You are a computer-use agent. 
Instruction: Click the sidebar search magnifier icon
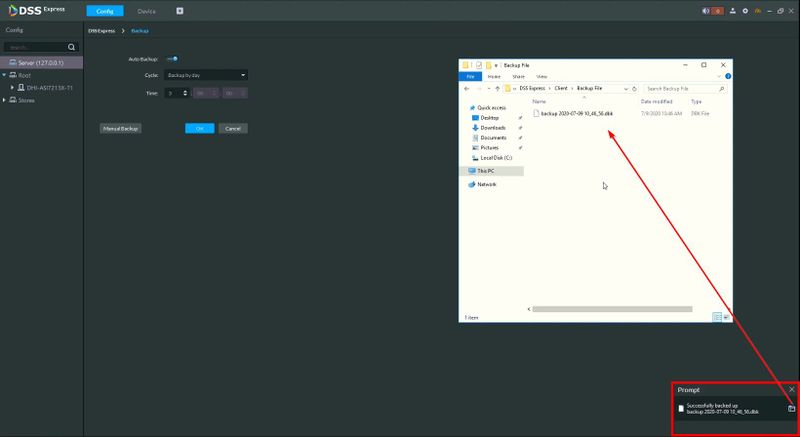coord(71,47)
